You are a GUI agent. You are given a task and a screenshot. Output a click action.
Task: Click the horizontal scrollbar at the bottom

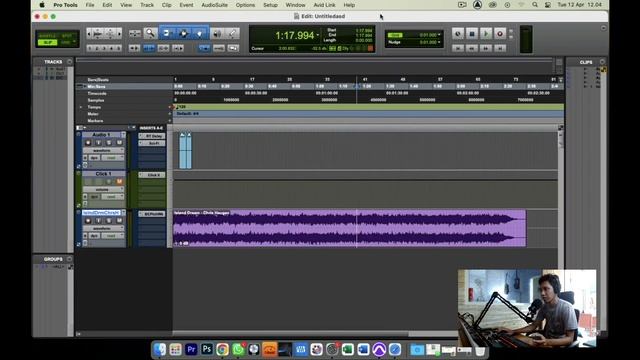coord(290,334)
